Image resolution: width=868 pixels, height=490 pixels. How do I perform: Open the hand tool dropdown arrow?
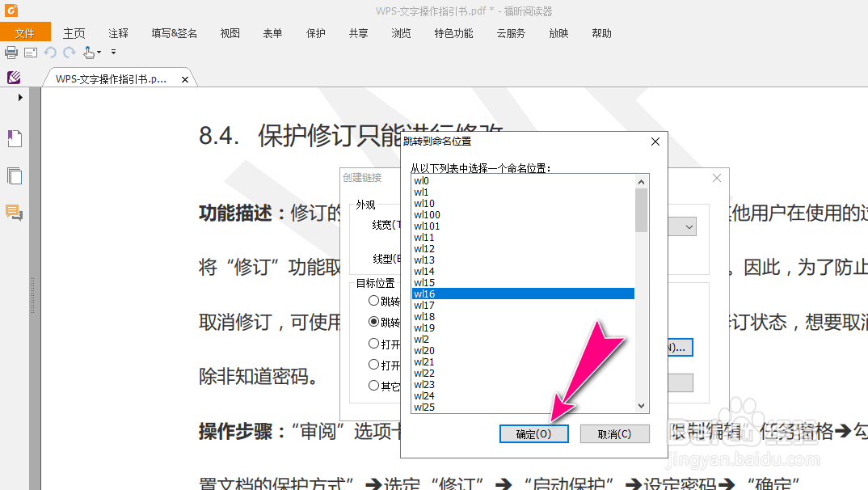pyautogui.click(x=99, y=53)
